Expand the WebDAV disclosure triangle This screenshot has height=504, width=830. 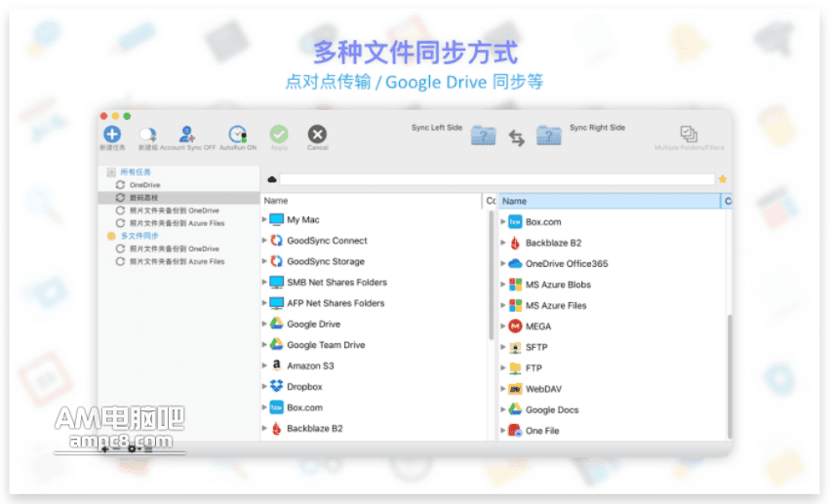click(503, 389)
